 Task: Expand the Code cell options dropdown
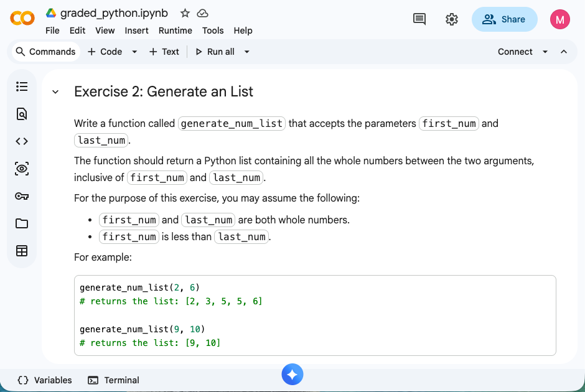coord(134,52)
